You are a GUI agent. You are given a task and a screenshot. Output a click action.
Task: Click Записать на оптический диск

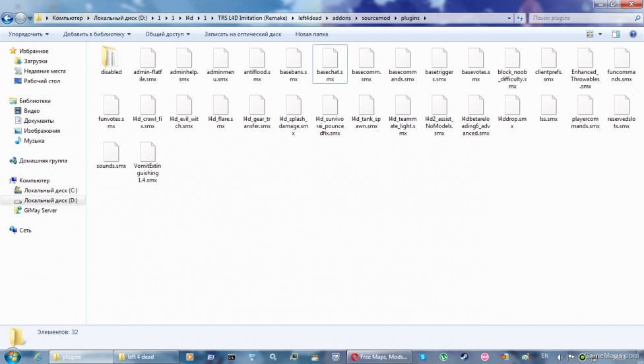pyautogui.click(x=242, y=34)
